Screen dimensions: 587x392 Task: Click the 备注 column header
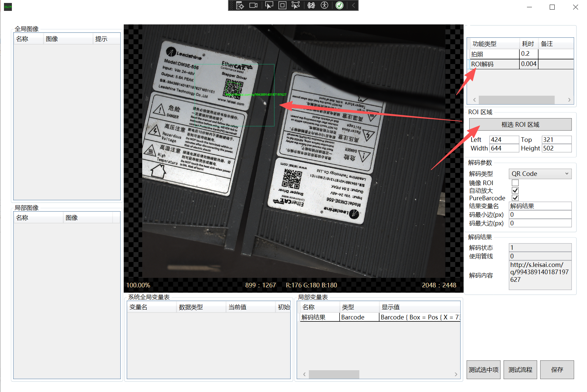pyautogui.click(x=556, y=44)
